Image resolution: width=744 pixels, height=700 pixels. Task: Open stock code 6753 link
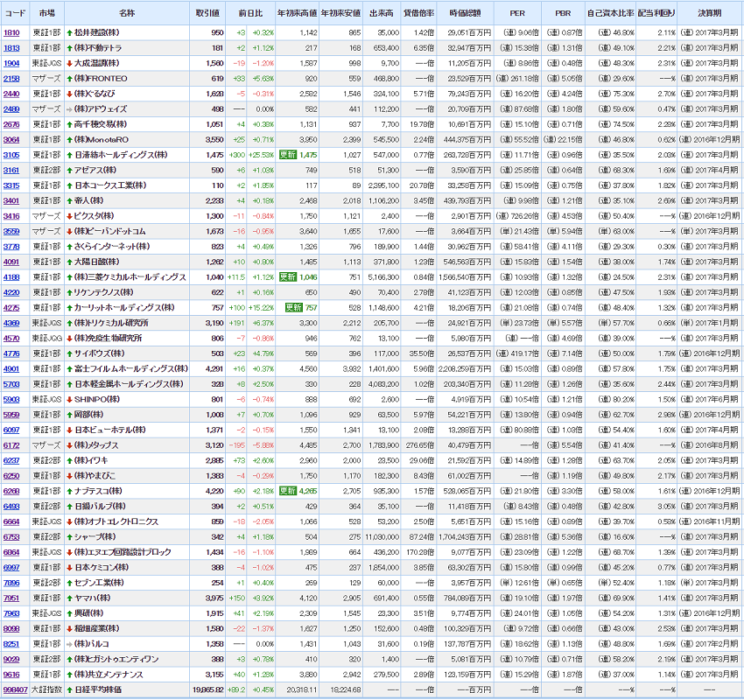(11, 537)
